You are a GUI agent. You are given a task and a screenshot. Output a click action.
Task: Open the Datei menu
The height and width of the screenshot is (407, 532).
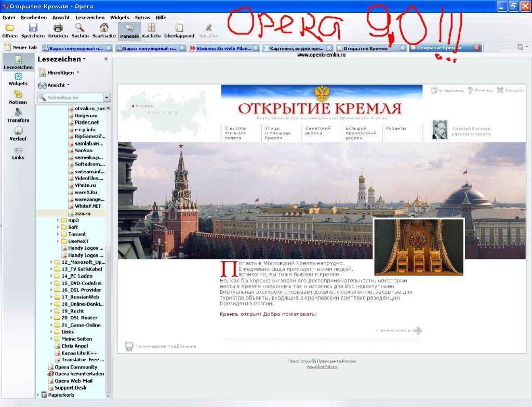pyautogui.click(x=9, y=17)
